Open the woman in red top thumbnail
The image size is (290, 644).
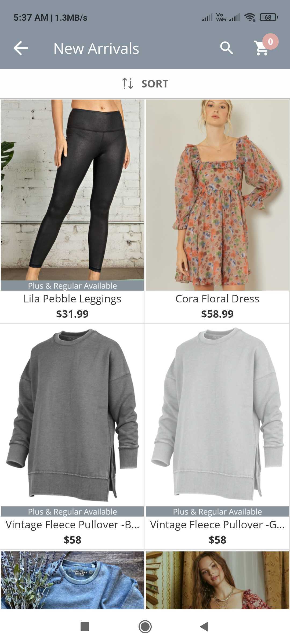point(217,580)
